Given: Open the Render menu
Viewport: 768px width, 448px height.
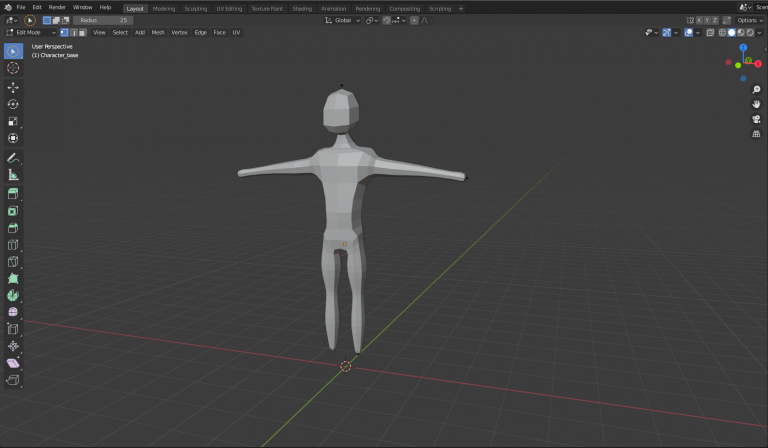Looking at the screenshot, I should pyautogui.click(x=57, y=7).
